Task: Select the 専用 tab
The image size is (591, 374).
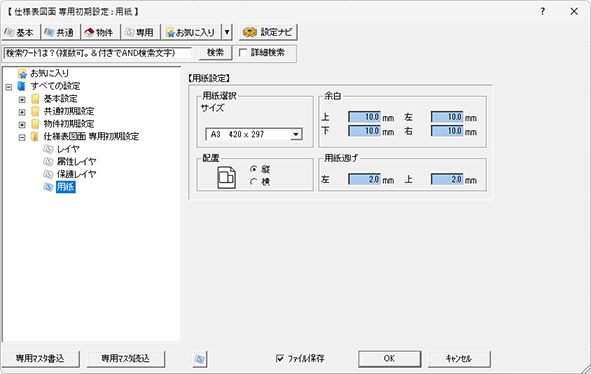Action: coord(140,32)
